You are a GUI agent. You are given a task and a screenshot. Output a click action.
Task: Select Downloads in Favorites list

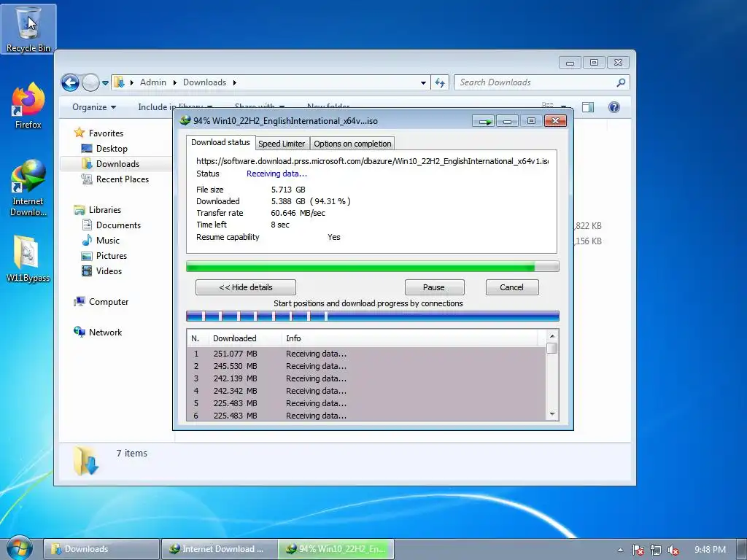[117, 164]
